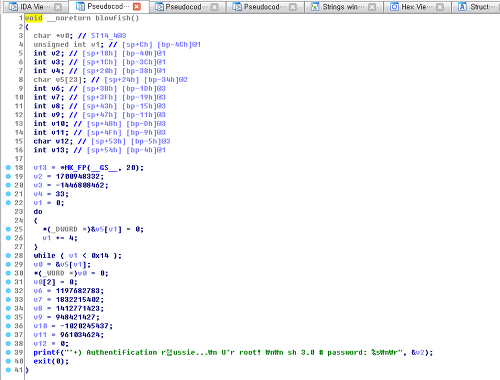The image size is (500, 380).
Task: Click the IDA View tab icon
Action: pyautogui.click(x=13, y=7)
